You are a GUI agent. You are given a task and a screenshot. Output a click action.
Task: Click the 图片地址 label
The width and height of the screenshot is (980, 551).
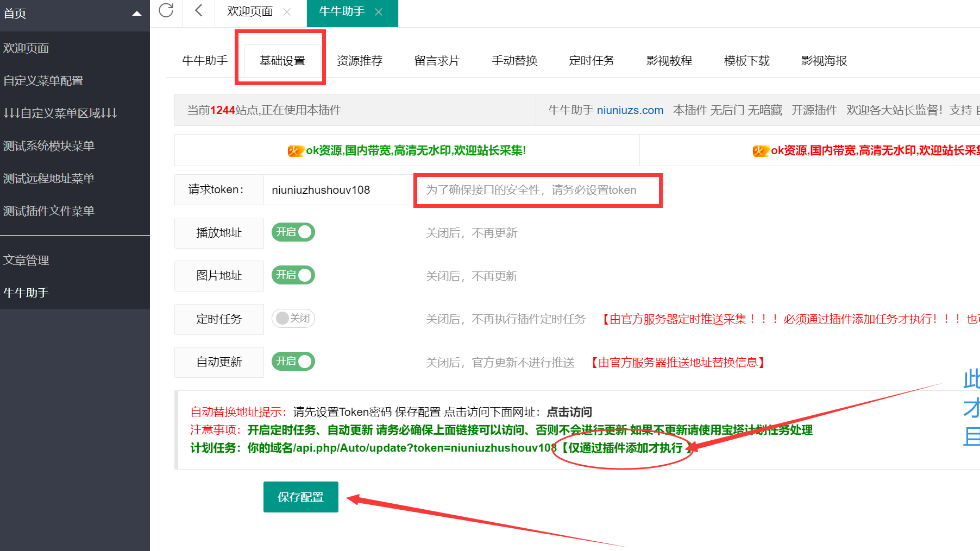pos(219,276)
